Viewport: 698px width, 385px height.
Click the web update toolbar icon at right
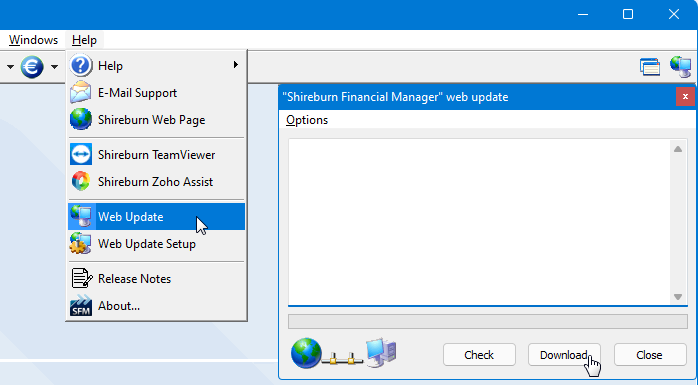click(x=681, y=67)
